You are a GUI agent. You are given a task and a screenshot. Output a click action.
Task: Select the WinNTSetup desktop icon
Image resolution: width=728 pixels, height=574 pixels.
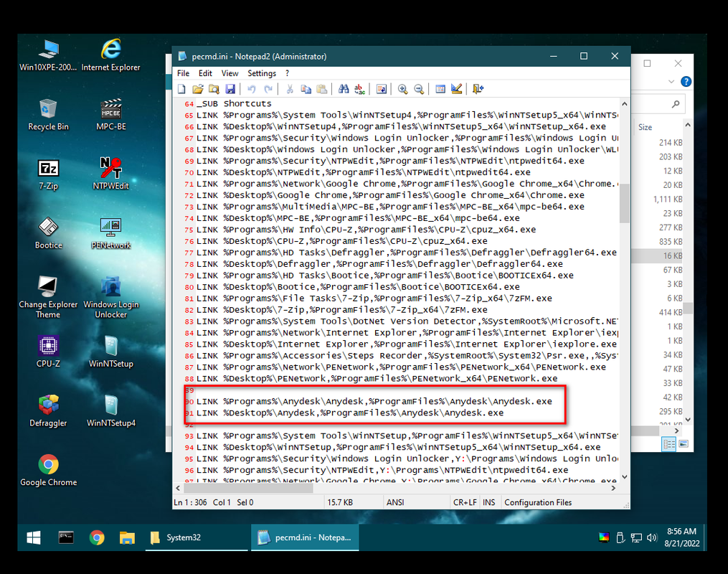(x=111, y=352)
